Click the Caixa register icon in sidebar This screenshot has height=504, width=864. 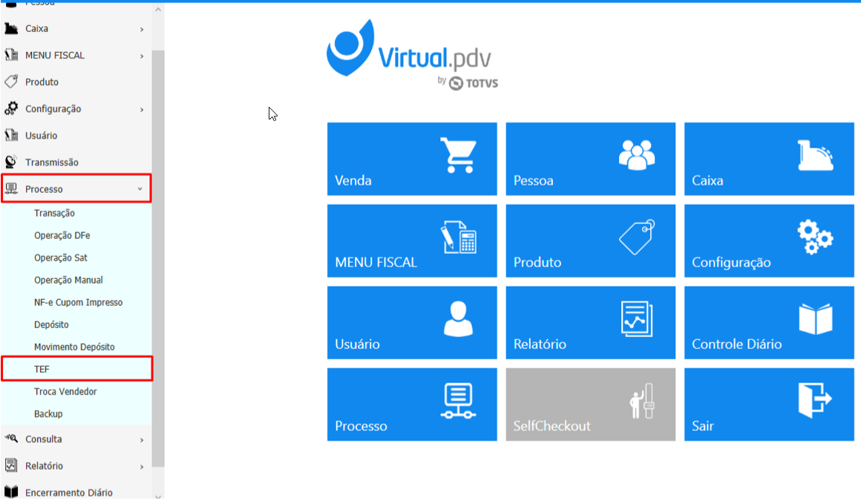tap(11, 28)
